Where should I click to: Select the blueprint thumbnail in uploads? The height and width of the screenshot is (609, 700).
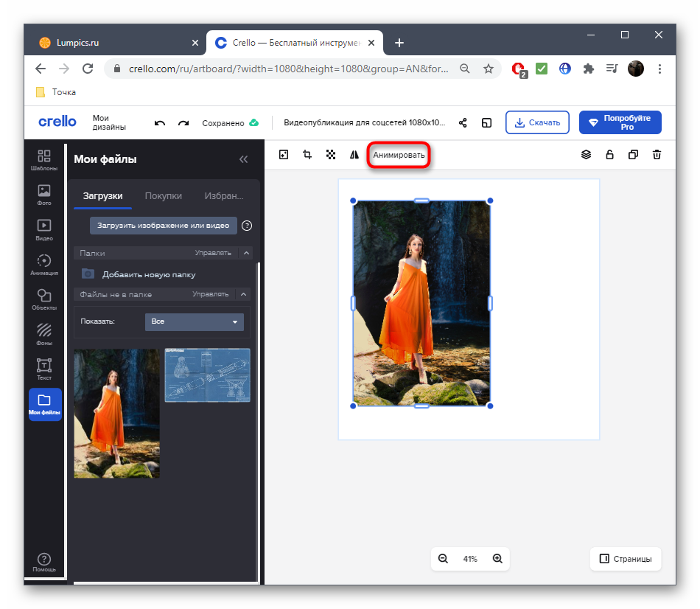(207, 375)
